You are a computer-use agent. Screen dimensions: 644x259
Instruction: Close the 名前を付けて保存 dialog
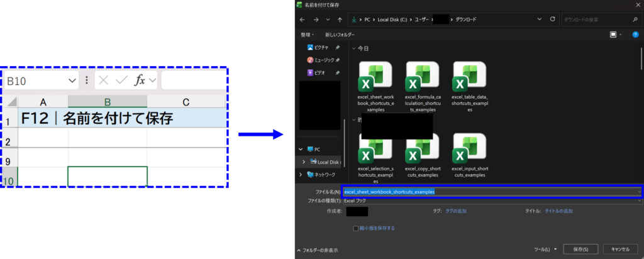[x=637, y=4]
